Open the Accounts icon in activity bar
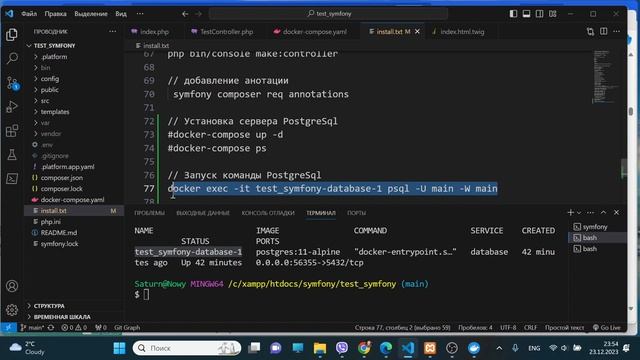This screenshot has height=360, width=640. (12, 286)
